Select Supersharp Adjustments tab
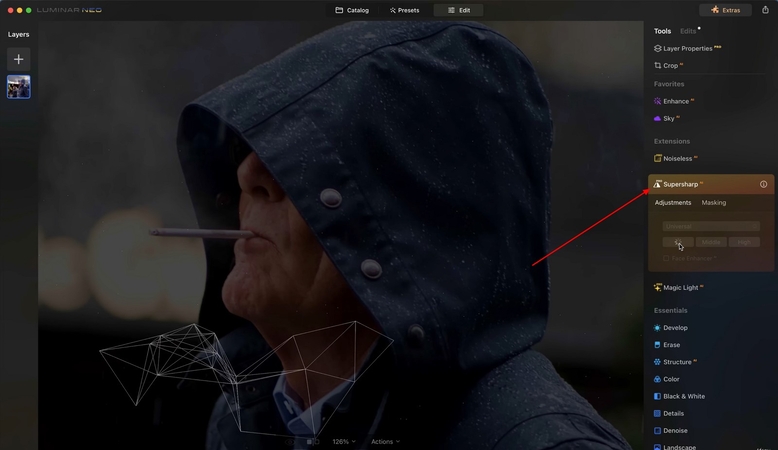 point(672,202)
